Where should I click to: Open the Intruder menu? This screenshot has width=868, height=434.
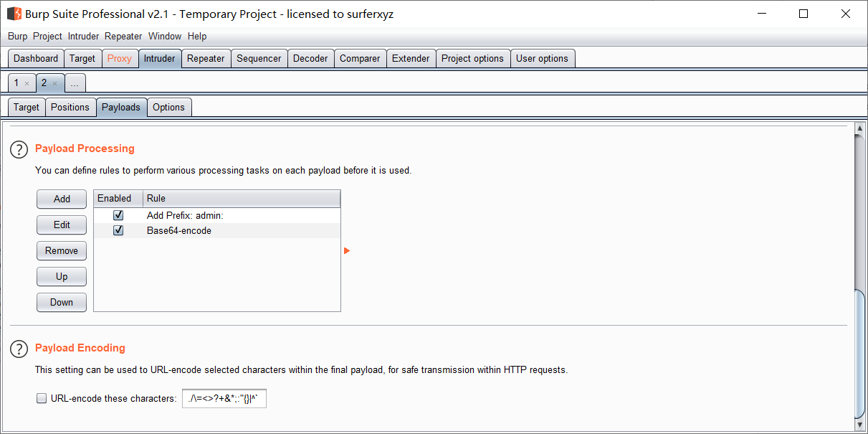[84, 36]
